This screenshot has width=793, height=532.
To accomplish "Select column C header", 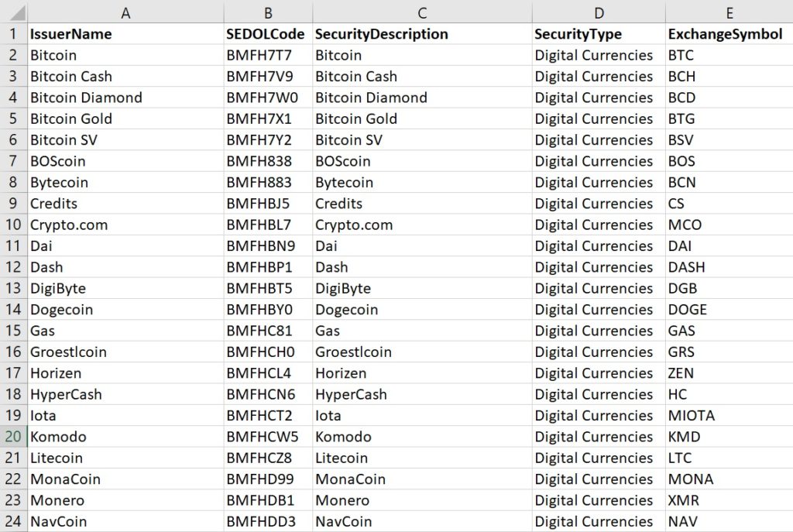I will [x=422, y=12].
